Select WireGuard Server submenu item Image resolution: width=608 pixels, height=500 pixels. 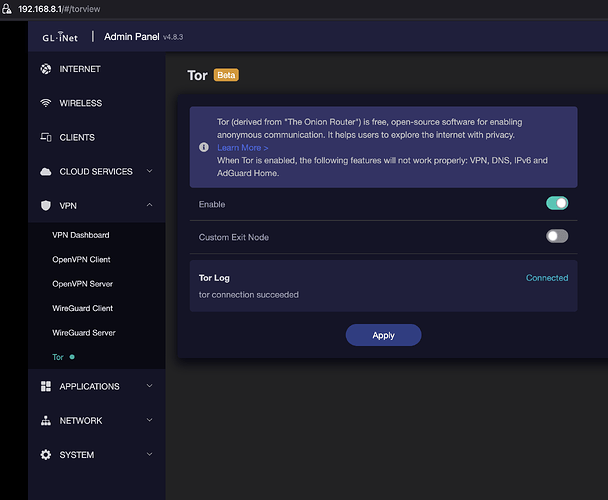[84, 333]
